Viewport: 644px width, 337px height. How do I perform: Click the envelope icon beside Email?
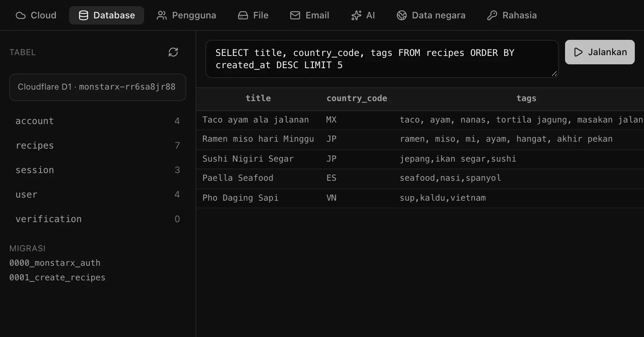295,15
